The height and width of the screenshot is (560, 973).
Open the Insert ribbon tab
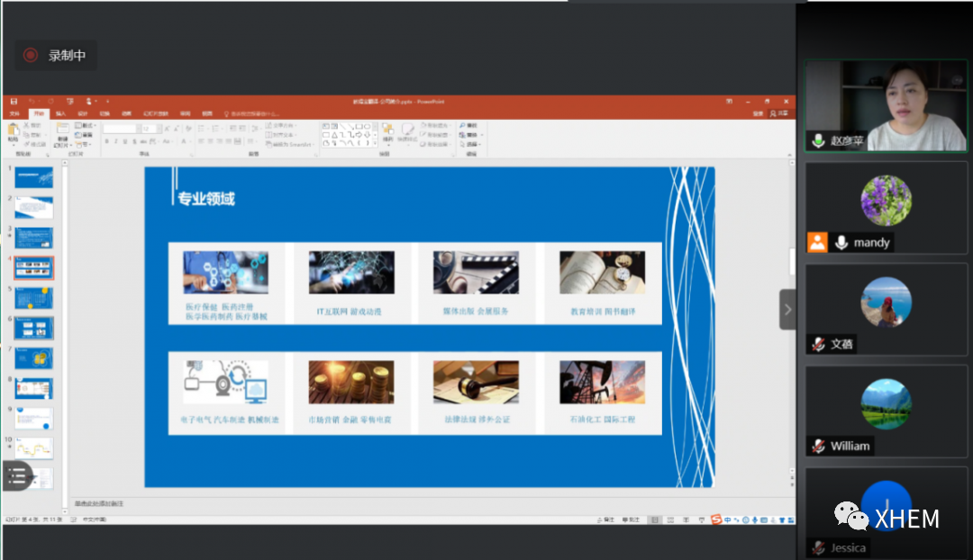pos(60,113)
